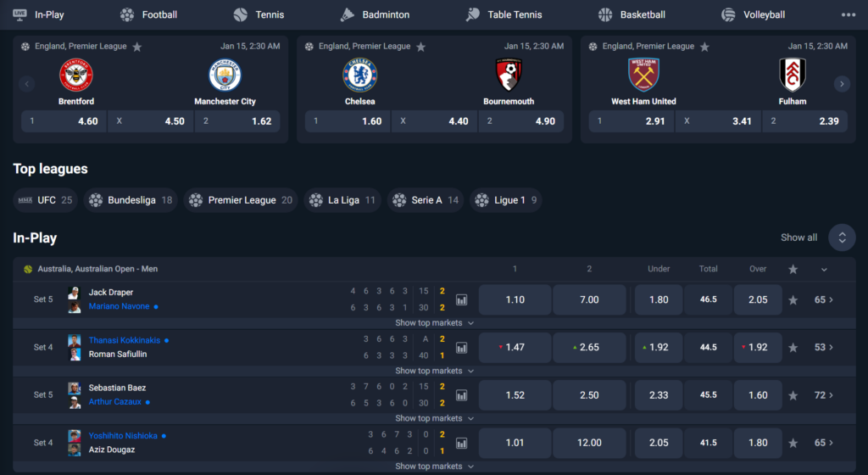The image size is (868, 475).
Task: Open statistics icon for Kokkinakis vs Safiullin match
Action: pos(461,348)
